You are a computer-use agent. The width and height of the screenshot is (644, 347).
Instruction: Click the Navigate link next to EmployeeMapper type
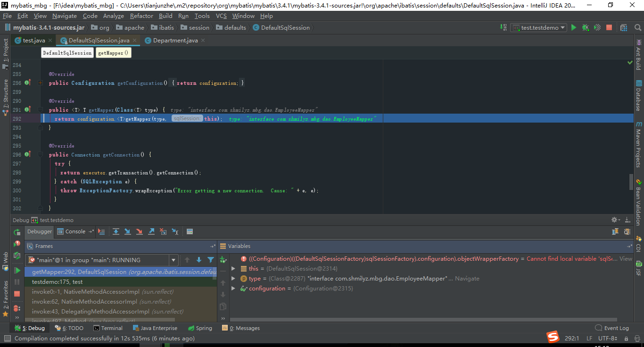tap(467, 278)
